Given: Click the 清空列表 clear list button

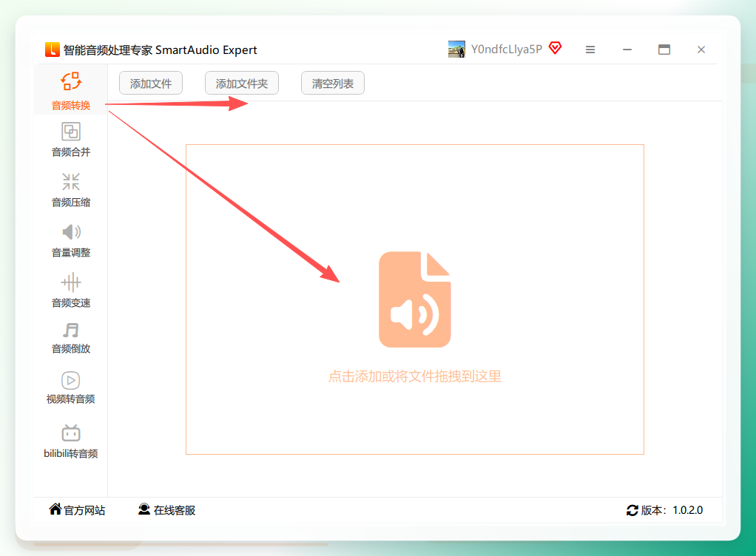Looking at the screenshot, I should [333, 84].
